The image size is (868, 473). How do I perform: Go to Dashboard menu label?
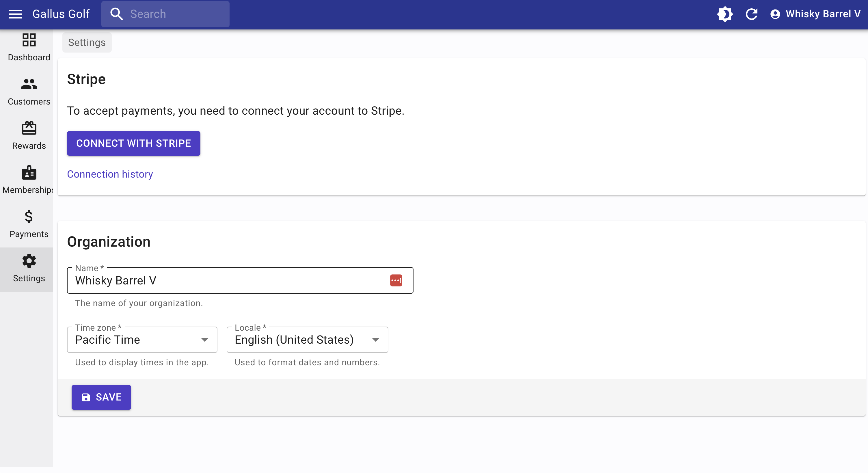(x=29, y=57)
